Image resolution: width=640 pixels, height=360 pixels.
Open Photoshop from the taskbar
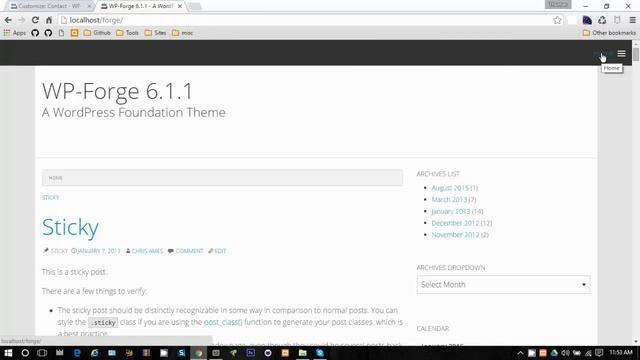tap(251, 353)
